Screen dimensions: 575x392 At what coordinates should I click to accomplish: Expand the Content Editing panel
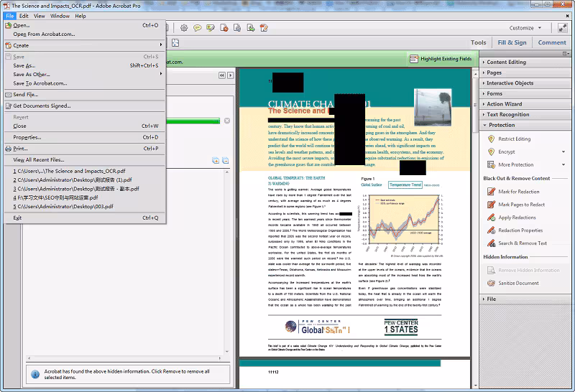click(525, 62)
